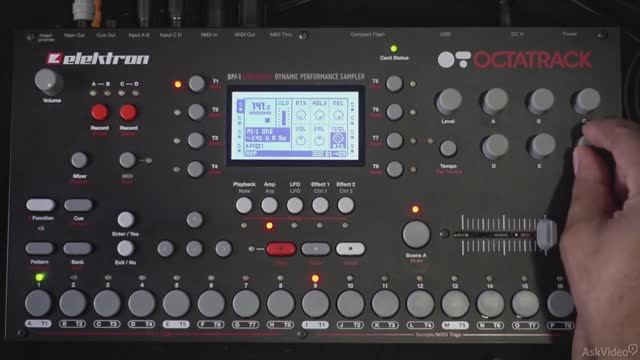Image resolution: width=640 pixels, height=360 pixels.
Task: Open the Mixer page button
Action: click(79, 160)
